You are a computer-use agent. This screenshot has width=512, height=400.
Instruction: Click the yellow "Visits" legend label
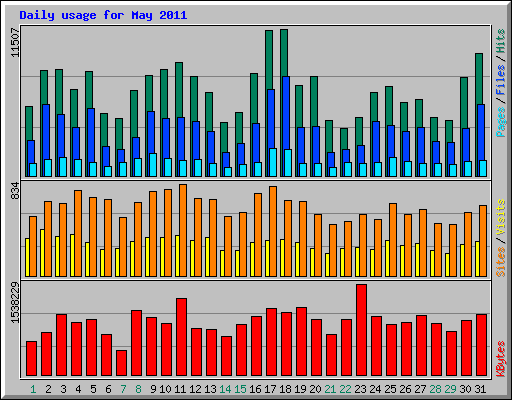[x=501, y=217]
